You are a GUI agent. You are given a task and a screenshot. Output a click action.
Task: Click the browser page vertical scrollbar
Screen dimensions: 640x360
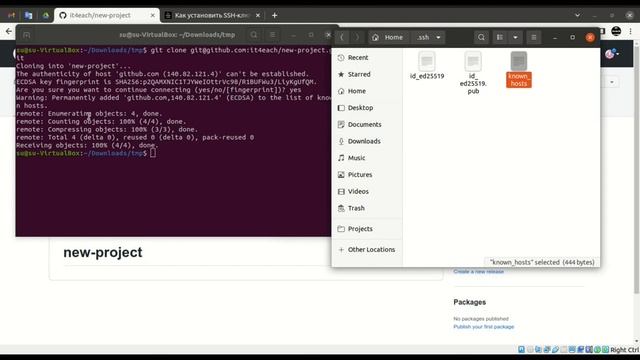(x=636, y=171)
